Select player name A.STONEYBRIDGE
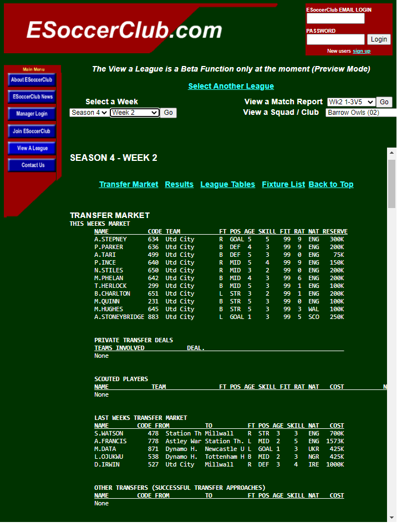Image resolution: width=397 pixels, height=532 pixels. [119, 317]
